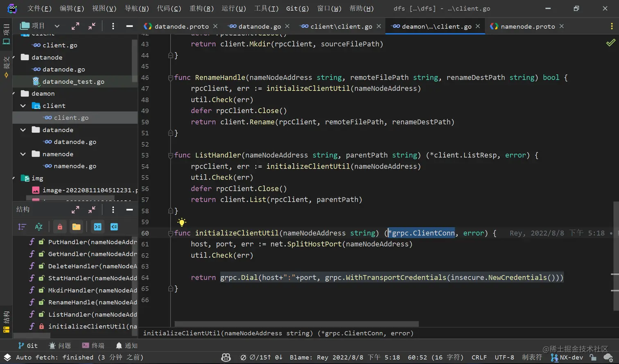
Task: Open the Git(G) menu
Action: [297, 8]
